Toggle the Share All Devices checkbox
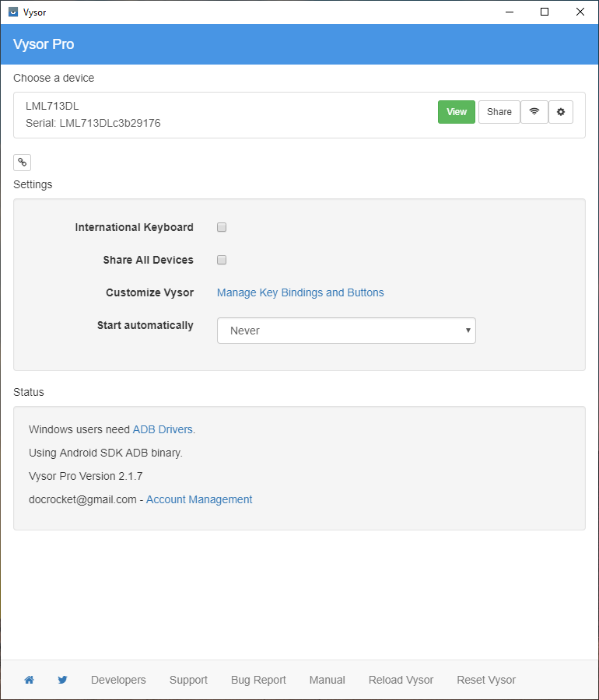The image size is (599, 700). pos(222,260)
